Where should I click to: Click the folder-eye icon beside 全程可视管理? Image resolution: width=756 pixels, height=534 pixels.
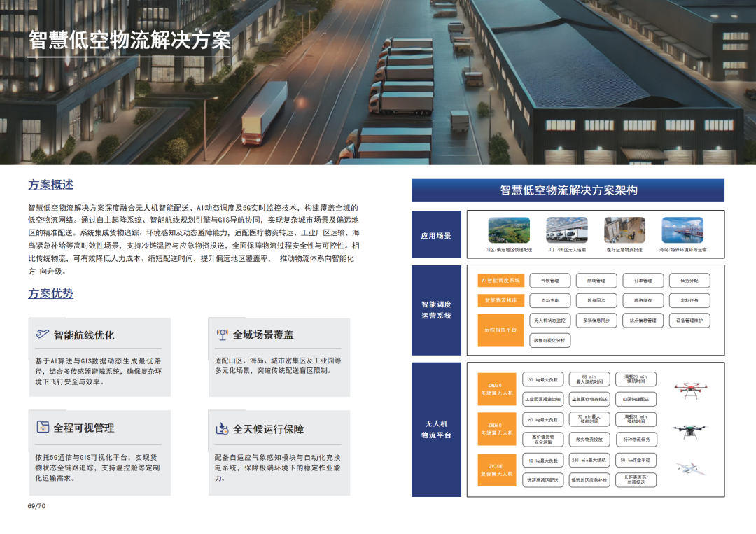tap(43, 427)
